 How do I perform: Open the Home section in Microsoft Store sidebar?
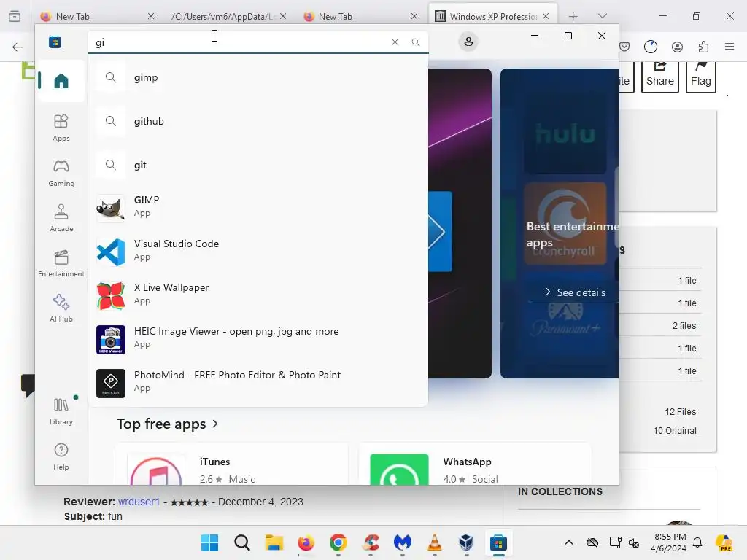point(61,80)
